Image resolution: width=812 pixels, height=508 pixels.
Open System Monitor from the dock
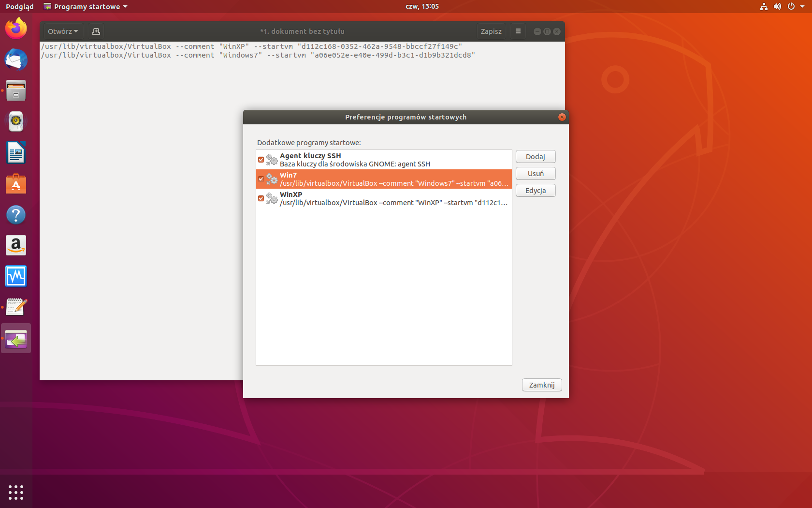click(x=16, y=276)
